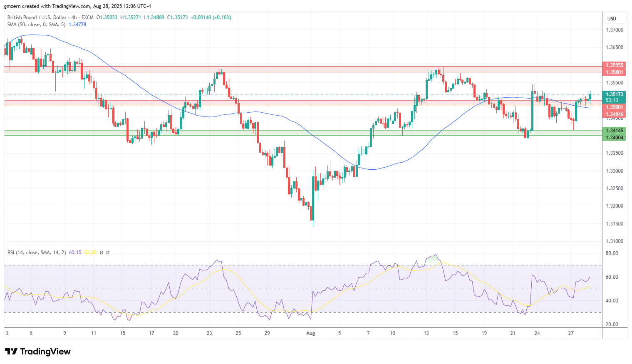Select the RSI (14, close, SMA, 14, 2) indicator label

pyautogui.click(x=37, y=253)
